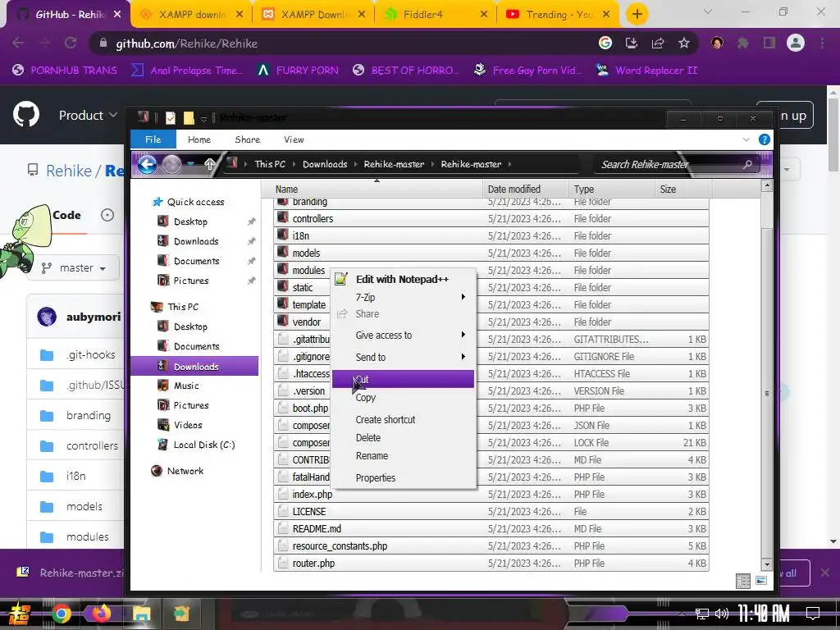840x630 pixels.
Task: Choose Cut in the context menu
Action: point(403,379)
